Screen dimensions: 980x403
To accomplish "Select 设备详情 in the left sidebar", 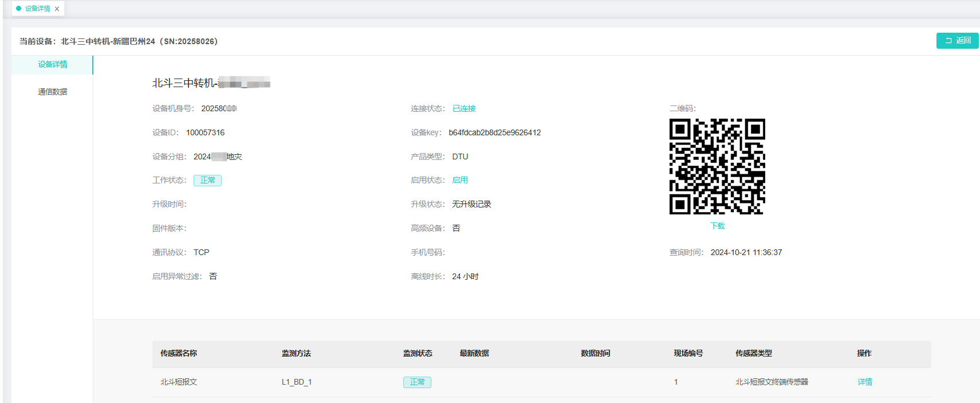I will 53,65.
